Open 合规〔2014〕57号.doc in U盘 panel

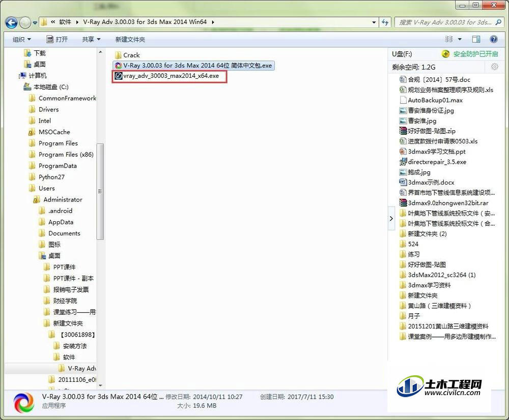point(435,80)
